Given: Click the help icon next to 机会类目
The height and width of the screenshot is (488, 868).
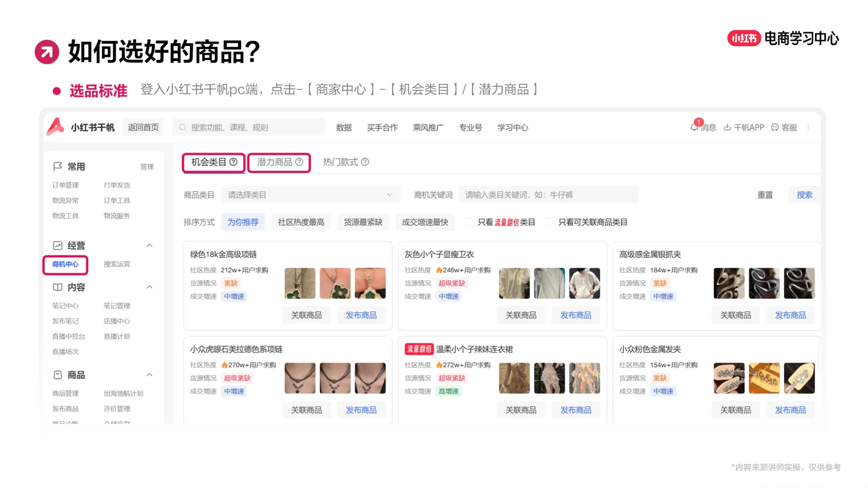Looking at the screenshot, I should (x=234, y=162).
